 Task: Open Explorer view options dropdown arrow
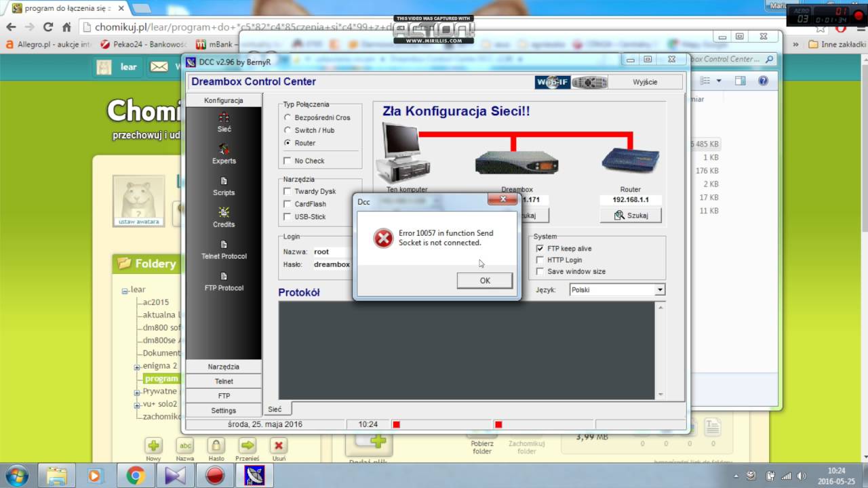(x=719, y=81)
